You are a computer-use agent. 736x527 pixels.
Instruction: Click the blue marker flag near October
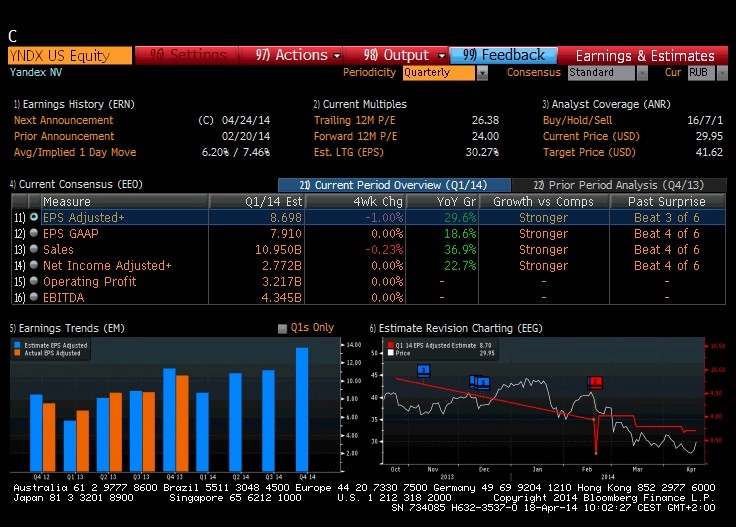(423, 371)
